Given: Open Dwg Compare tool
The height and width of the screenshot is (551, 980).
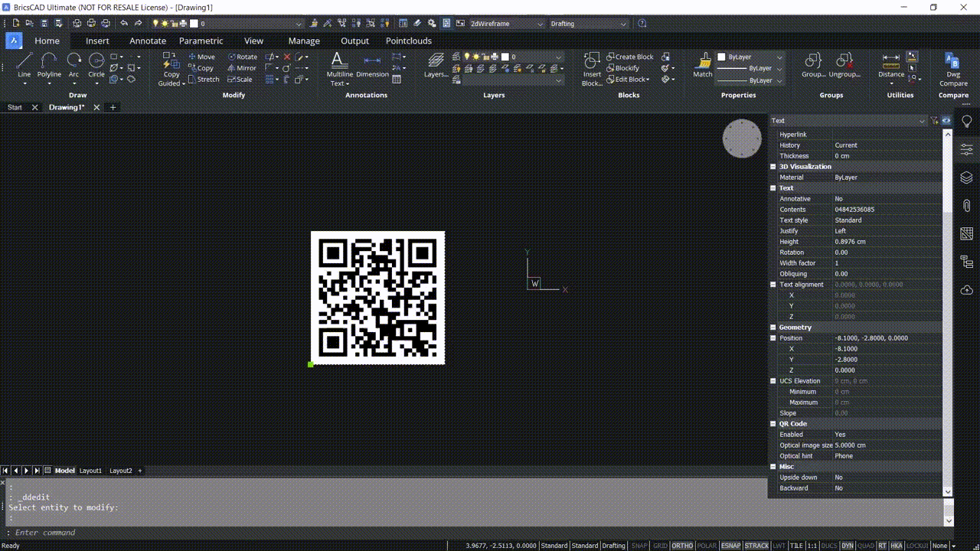Looking at the screenshot, I should pyautogui.click(x=953, y=69).
